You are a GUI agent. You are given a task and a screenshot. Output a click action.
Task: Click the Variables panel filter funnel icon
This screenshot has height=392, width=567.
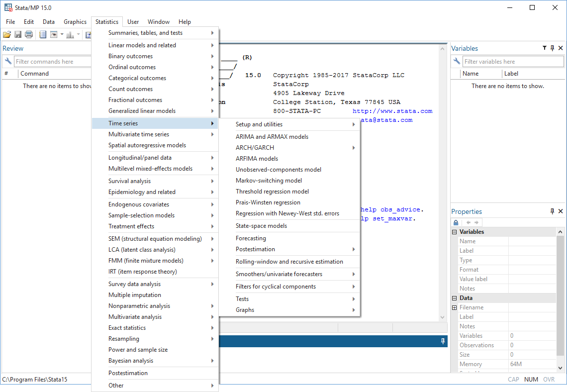[x=545, y=48]
